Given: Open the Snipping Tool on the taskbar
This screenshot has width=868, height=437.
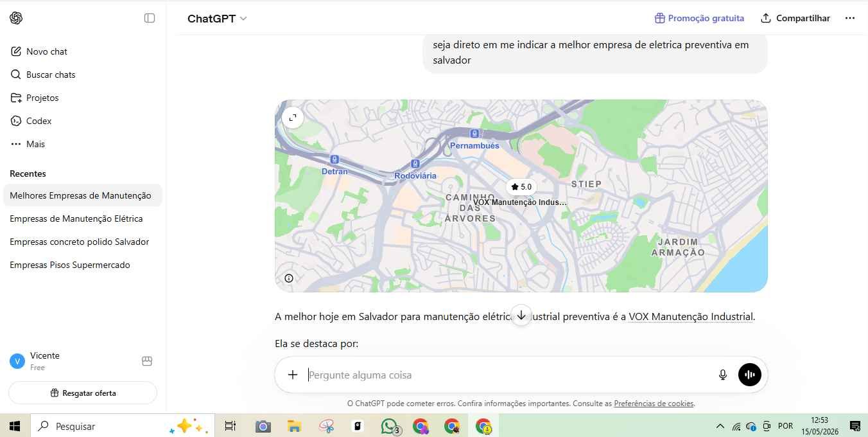Looking at the screenshot, I should tap(327, 426).
